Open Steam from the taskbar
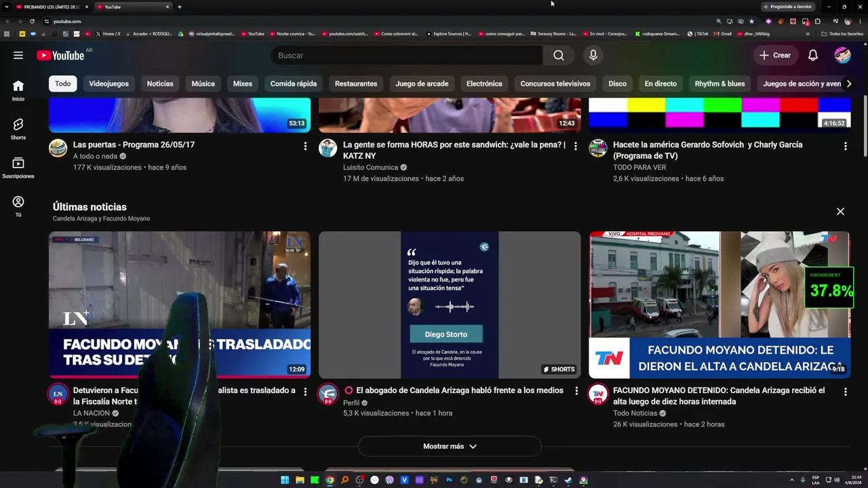 point(568,481)
